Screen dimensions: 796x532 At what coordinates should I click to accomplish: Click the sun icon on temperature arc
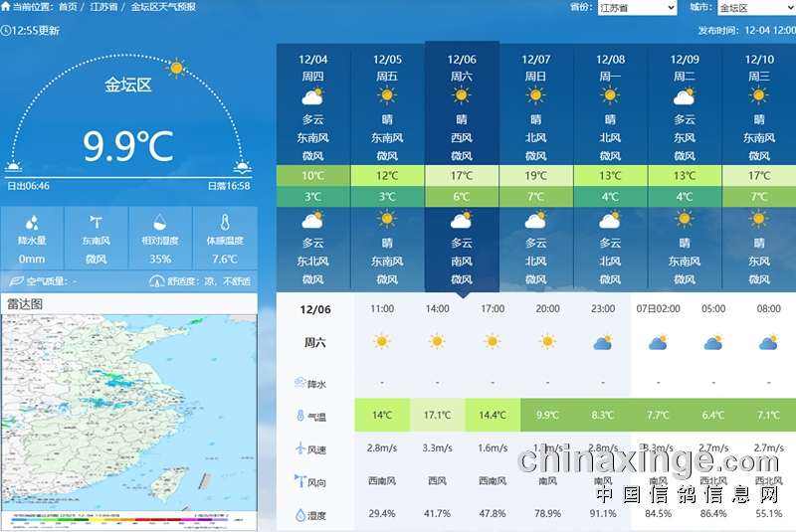pos(177,68)
